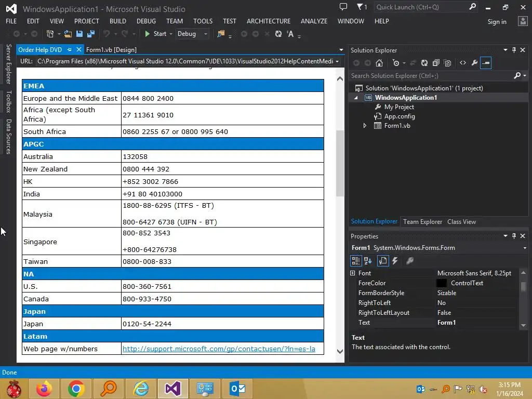Open the Latam support.microsoft.com link
532x399 pixels.
pyautogui.click(x=219, y=349)
